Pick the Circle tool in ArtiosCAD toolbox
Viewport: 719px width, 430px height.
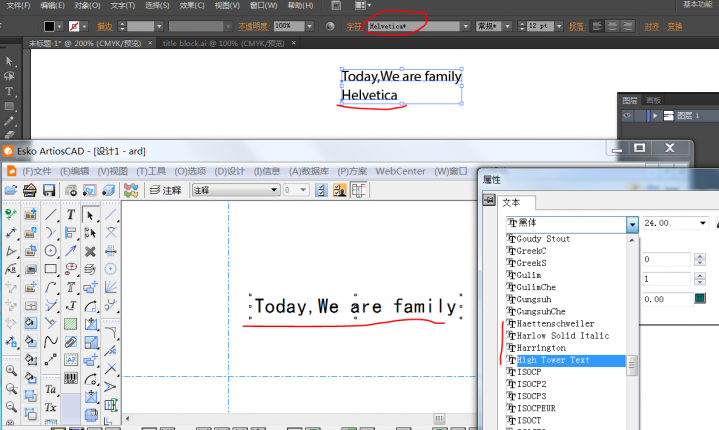[x=51, y=251]
